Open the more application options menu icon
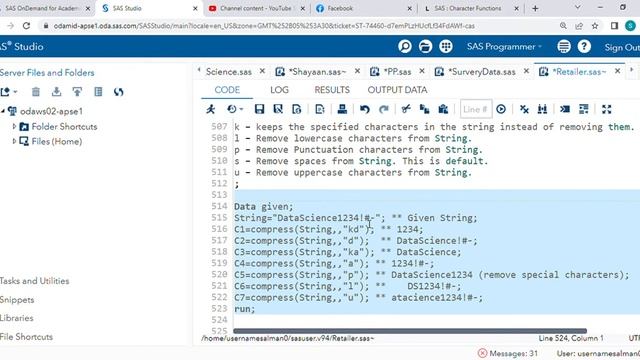Image resolution: width=640 pixels, height=360 pixels. [x=564, y=47]
